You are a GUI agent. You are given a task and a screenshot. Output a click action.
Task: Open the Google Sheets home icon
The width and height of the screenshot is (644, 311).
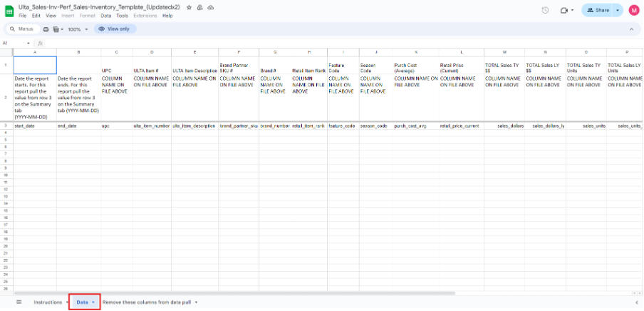coord(9,10)
